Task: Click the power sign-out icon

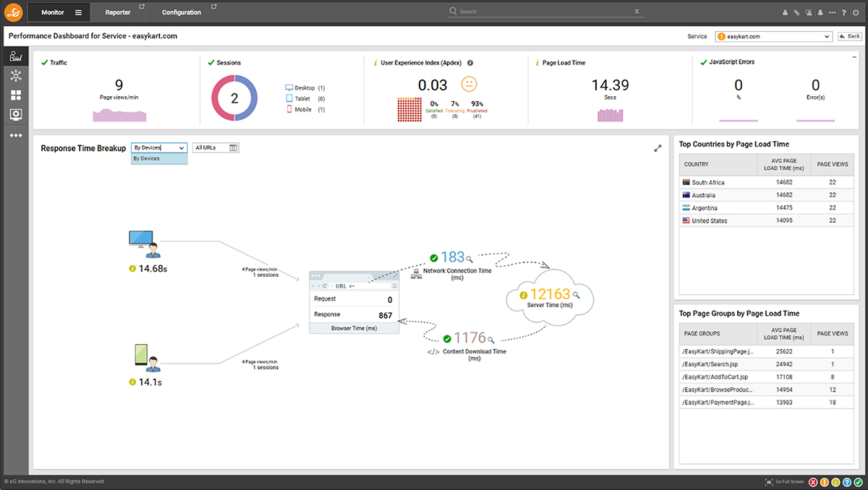Action: point(856,12)
